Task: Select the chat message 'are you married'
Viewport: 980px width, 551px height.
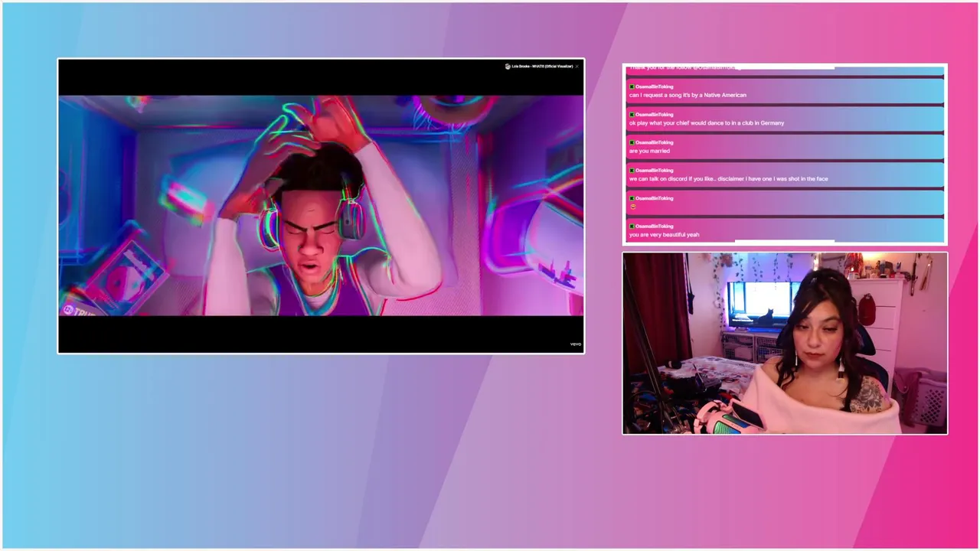Action: click(x=649, y=151)
